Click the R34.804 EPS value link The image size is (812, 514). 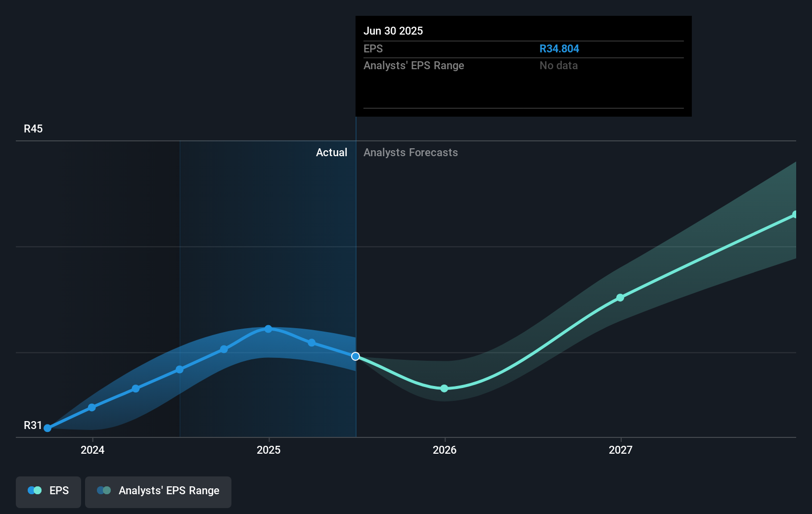(559, 48)
